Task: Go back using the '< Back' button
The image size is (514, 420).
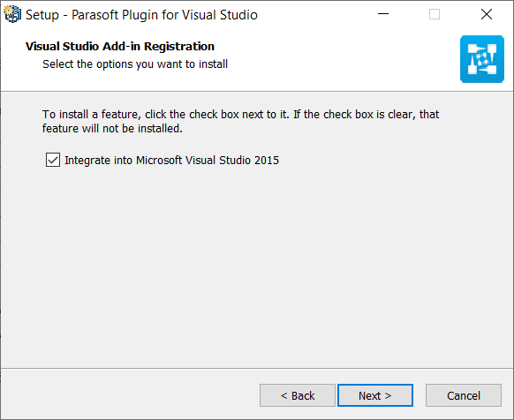Action: click(298, 395)
